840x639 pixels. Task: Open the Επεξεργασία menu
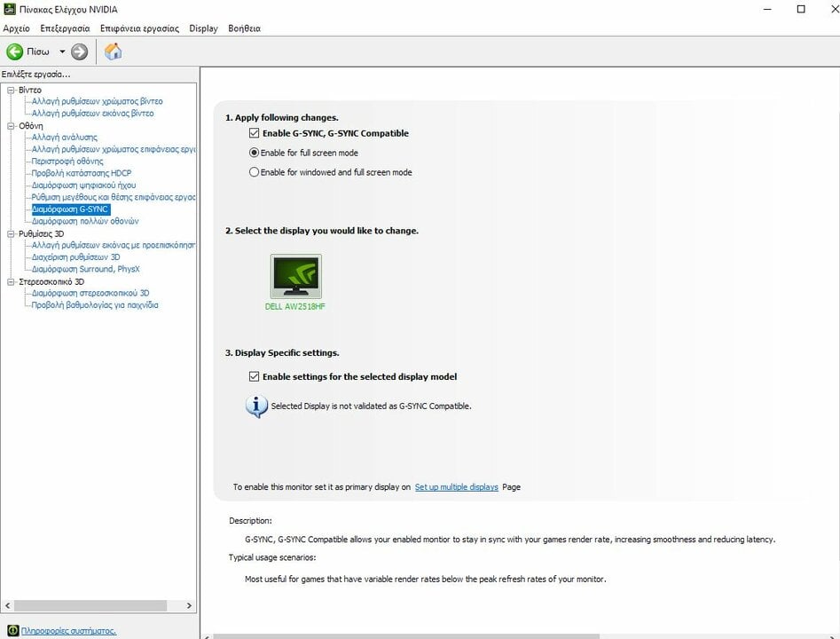(x=65, y=28)
